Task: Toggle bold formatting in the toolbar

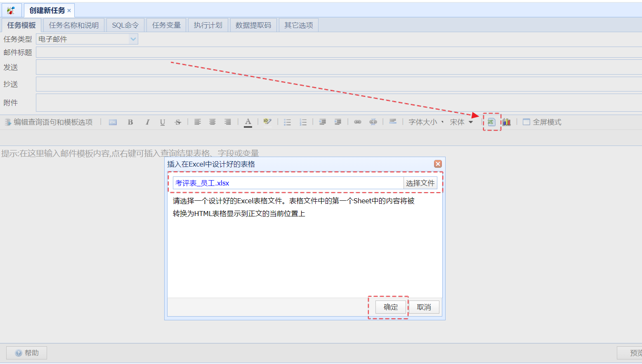Action: coord(130,122)
